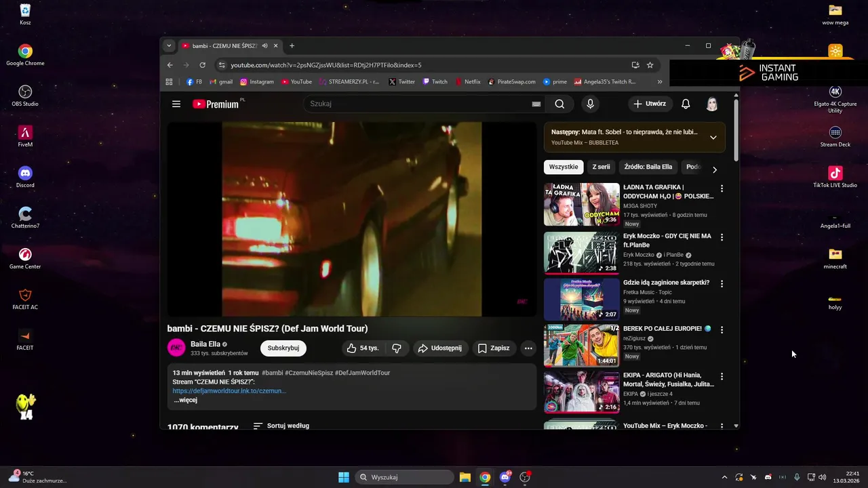The image size is (868, 488).
Task: Open options for Gdzie idą zaginione skarpetki
Action: [x=722, y=283]
